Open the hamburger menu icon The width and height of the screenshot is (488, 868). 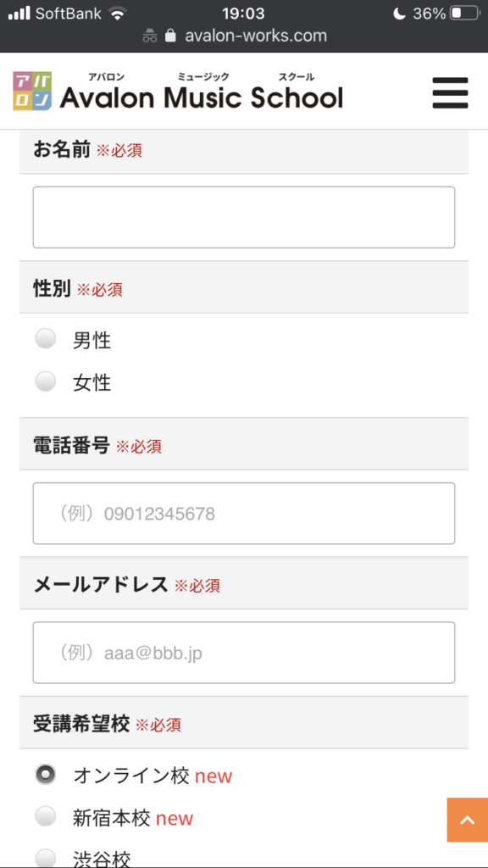(450, 93)
